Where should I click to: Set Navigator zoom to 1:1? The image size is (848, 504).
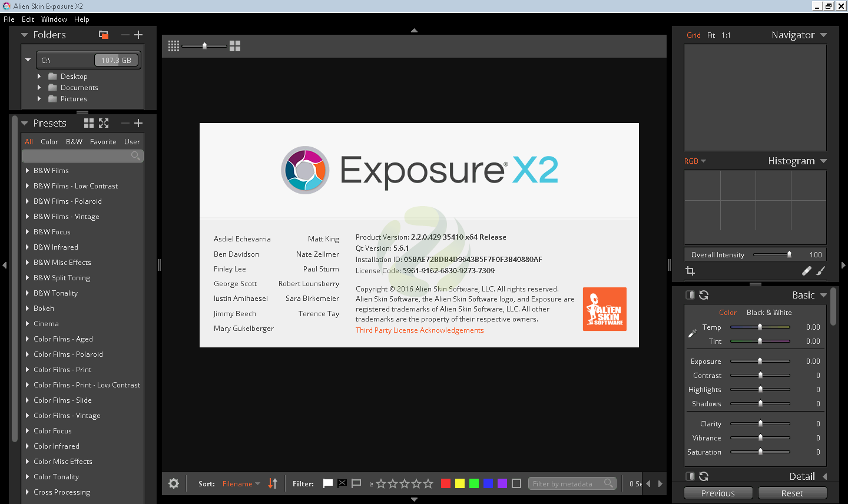tap(726, 35)
